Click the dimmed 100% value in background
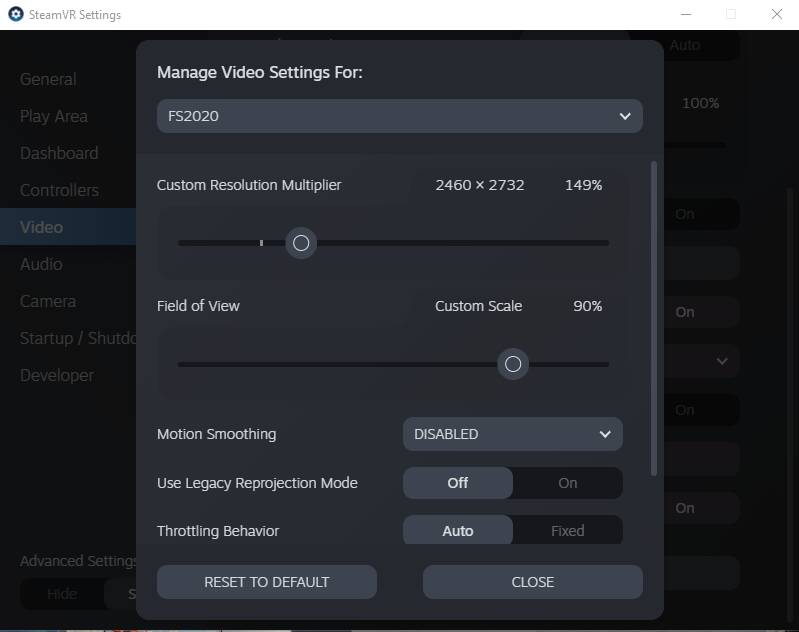This screenshot has width=799, height=632. [700, 103]
